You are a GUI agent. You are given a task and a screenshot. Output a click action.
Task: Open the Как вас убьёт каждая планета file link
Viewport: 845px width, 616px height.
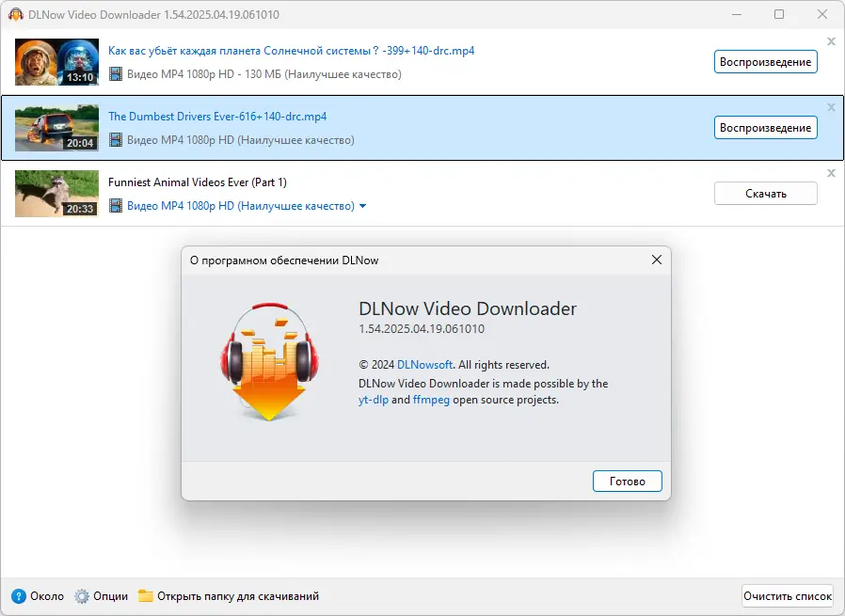(291, 51)
